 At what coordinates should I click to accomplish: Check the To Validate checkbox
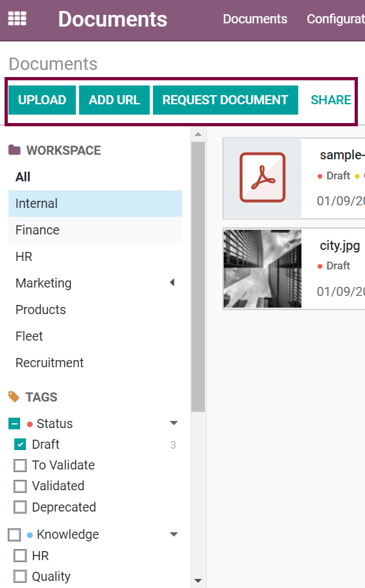click(x=20, y=466)
